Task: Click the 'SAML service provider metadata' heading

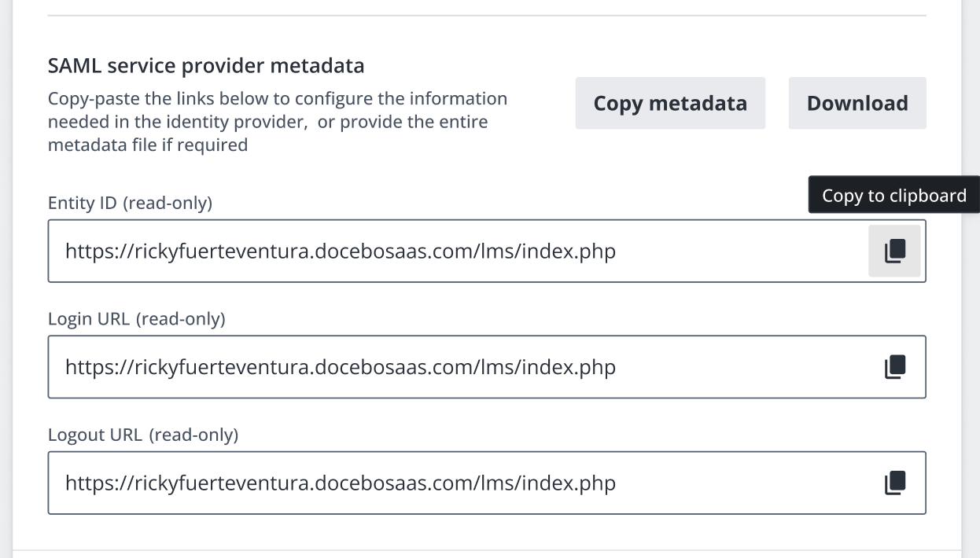Action: tap(206, 66)
